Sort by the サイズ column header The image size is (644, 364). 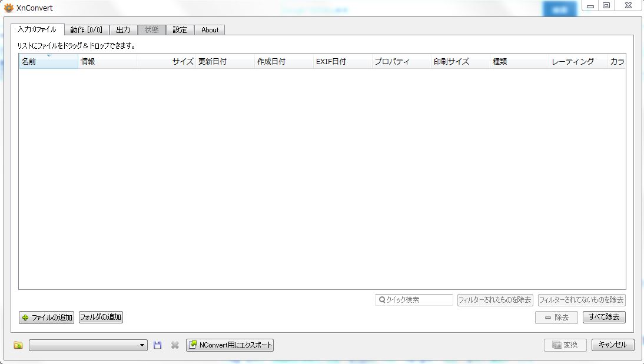tap(167, 62)
